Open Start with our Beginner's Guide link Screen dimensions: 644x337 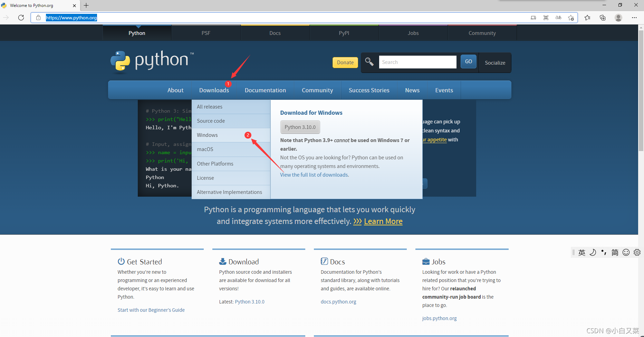pyautogui.click(x=151, y=310)
